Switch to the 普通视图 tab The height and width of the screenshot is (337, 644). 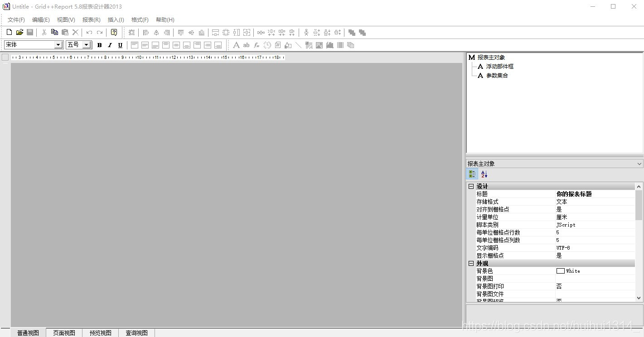[28, 333]
